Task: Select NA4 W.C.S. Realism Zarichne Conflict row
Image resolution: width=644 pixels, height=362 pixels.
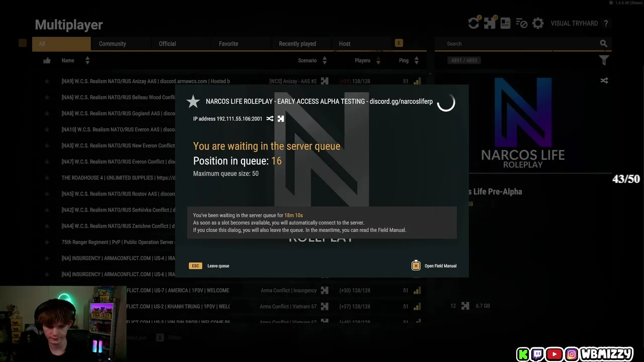Action: (118, 226)
